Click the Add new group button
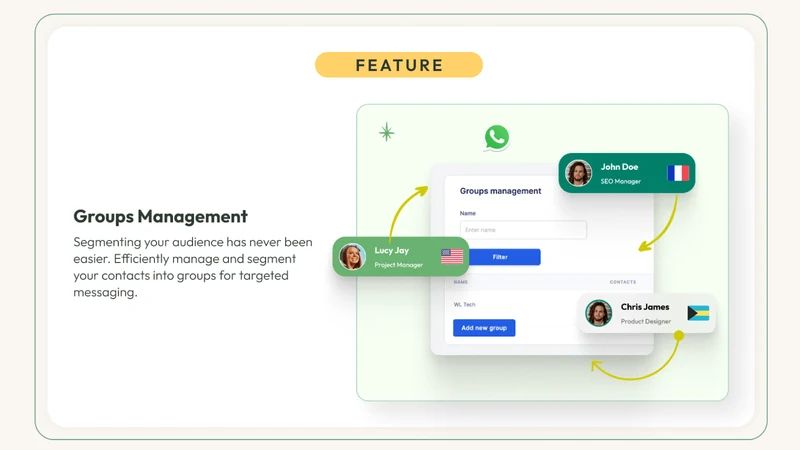 (x=484, y=328)
